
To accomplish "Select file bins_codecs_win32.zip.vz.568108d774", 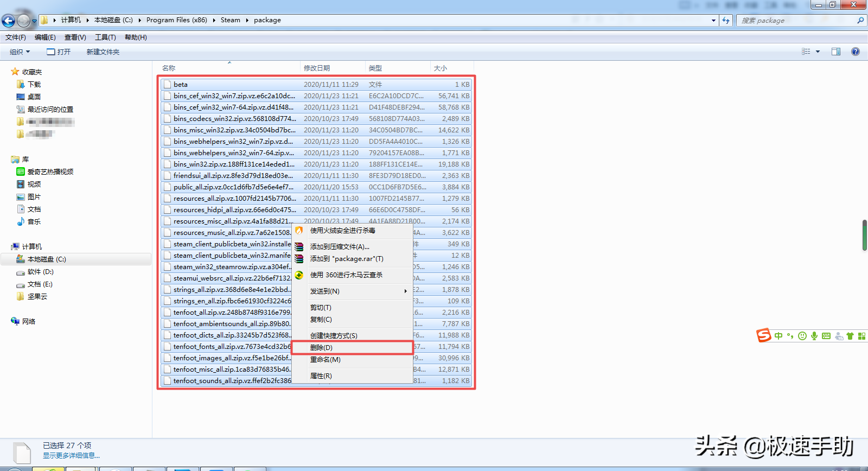I will point(316,119).
